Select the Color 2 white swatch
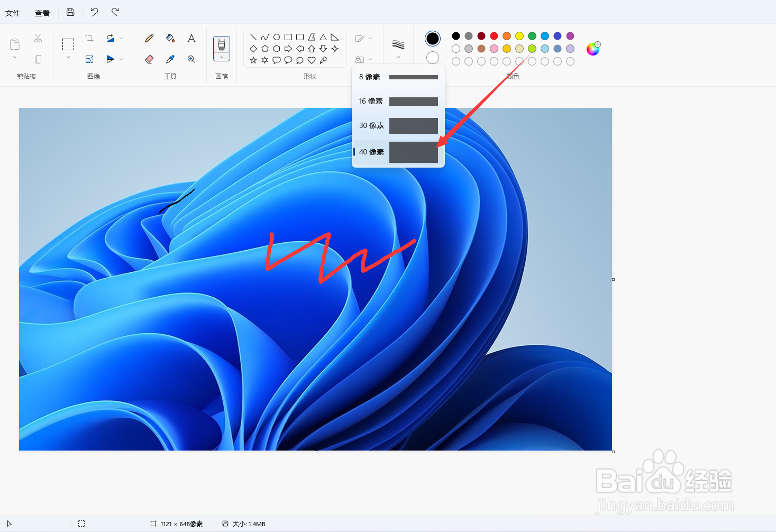Image resolution: width=776 pixels, height=532 pixels. pyautogui.click(x=433, y=58)
